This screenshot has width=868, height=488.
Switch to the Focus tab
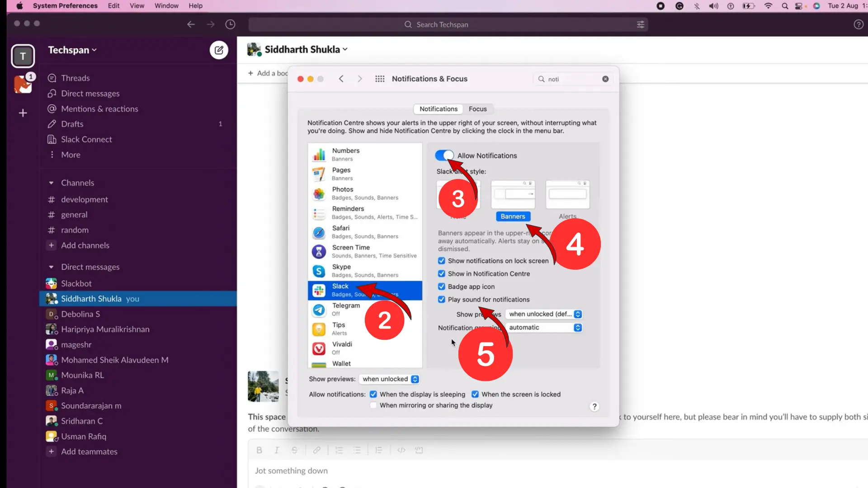coord(477,109)
